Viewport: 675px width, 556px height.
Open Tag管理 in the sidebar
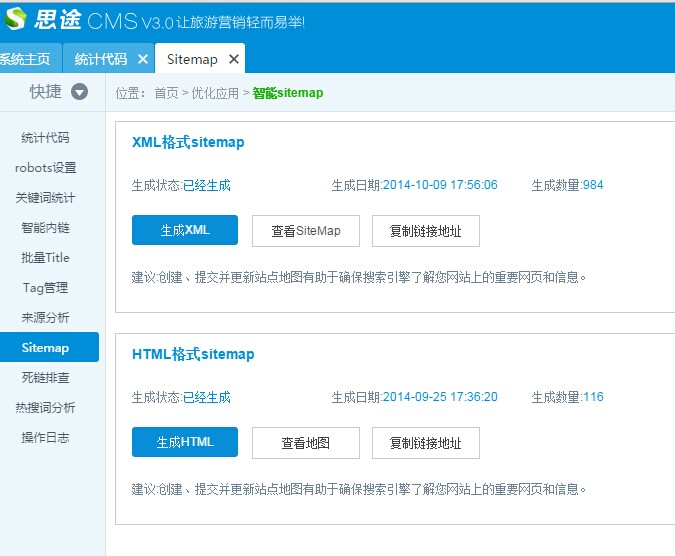tap(45, 288)
